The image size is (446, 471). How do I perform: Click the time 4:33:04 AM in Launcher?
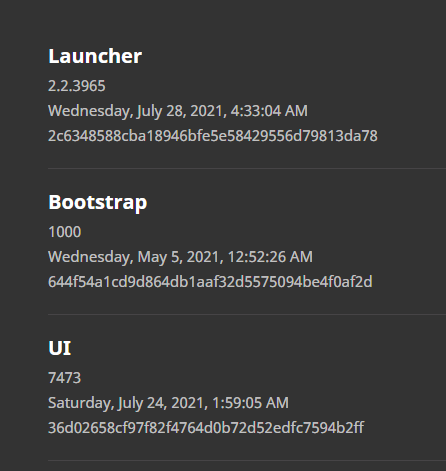pyautogui.click(x=269, y=111)
